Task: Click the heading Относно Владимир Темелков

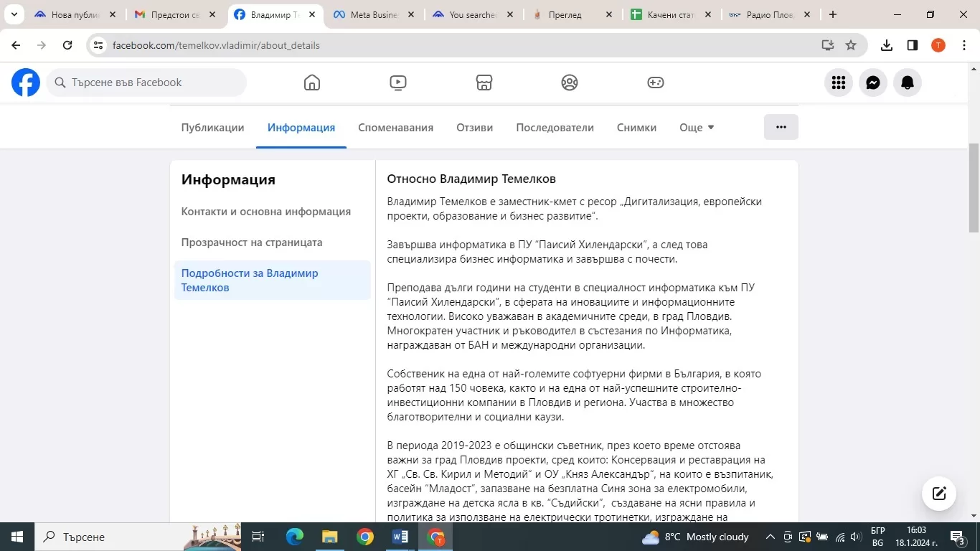Action: (x=471, y=179)
